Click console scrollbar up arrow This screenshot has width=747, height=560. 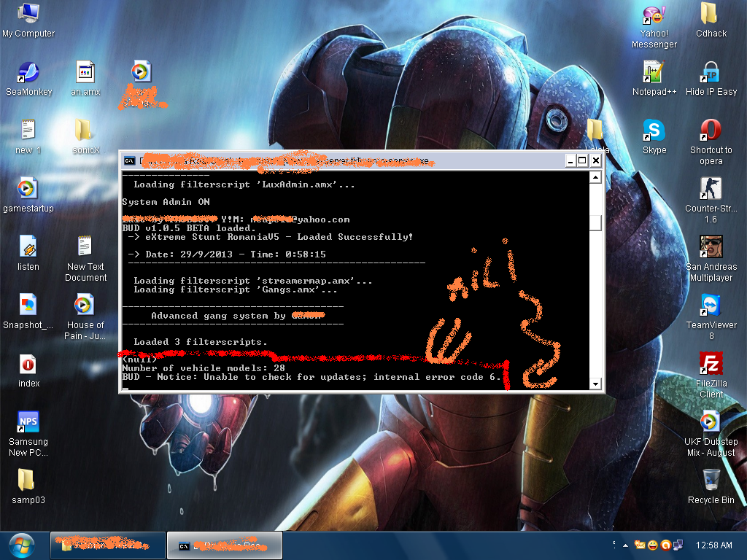point(595,178)
